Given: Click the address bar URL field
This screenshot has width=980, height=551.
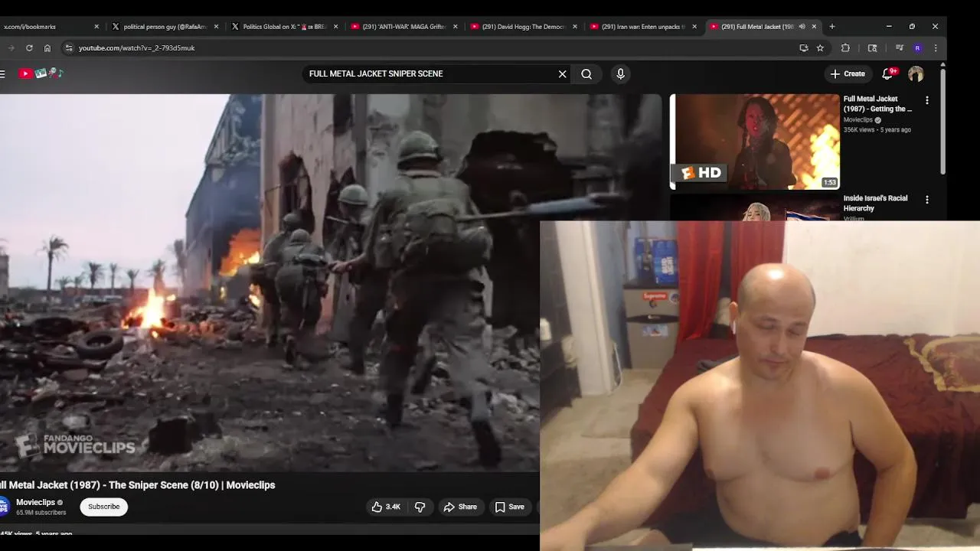Looking at the screenshot, I should pyautogui.click(x=429, y=47).
